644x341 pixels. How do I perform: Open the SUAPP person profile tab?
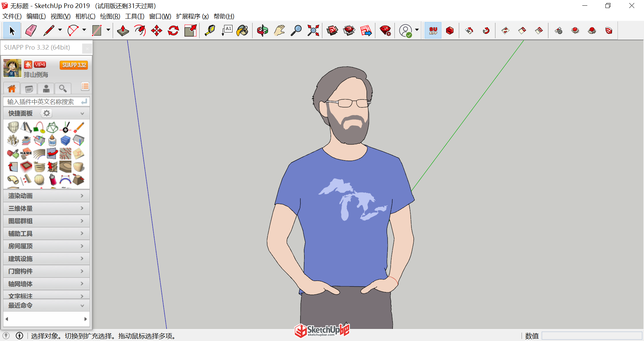[46, 89]
